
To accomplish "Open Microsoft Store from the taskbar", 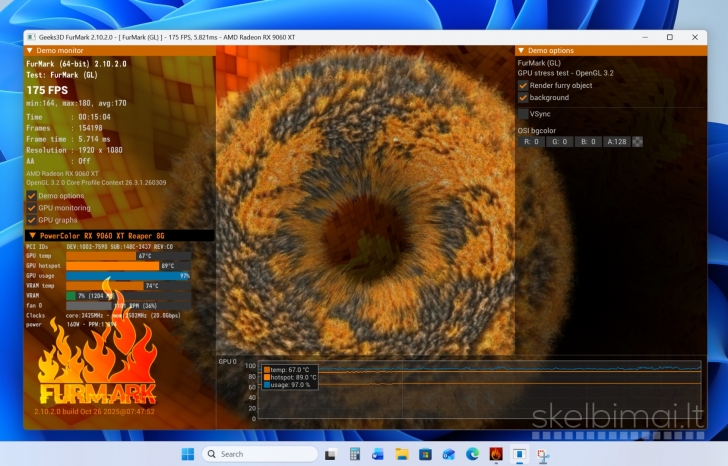I will click(425, 454).
